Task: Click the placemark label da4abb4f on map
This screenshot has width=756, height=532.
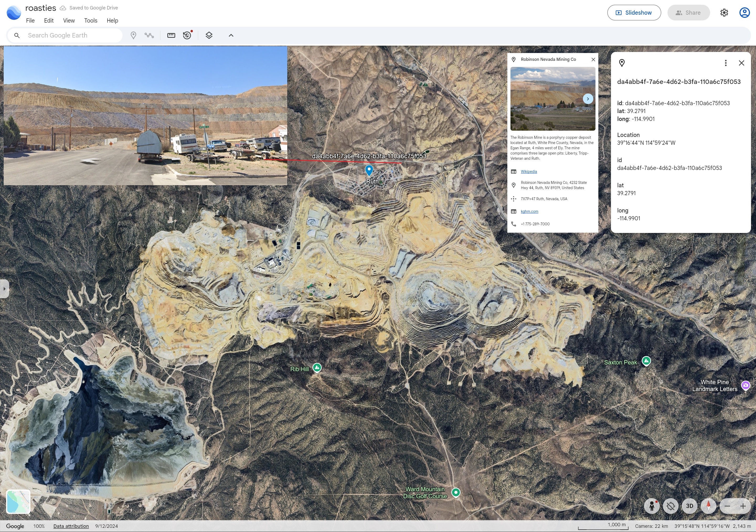Action: click(x=369, y=156)
